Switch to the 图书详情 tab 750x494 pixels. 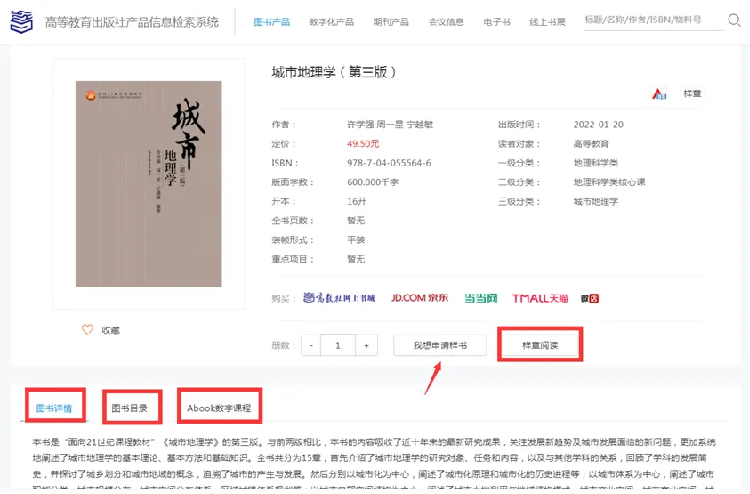click(x=54, y=408)
